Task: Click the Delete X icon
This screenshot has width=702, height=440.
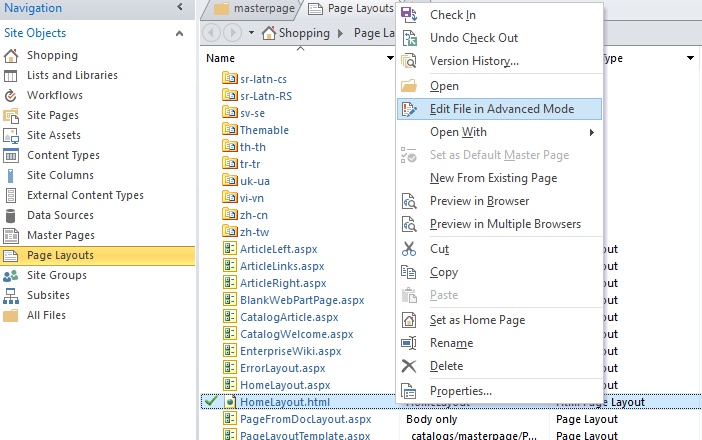Action: pos(409,366)
